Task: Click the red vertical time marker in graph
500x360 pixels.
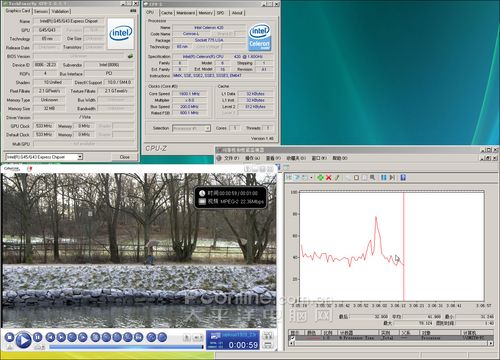Action: [x=404, y=247]
